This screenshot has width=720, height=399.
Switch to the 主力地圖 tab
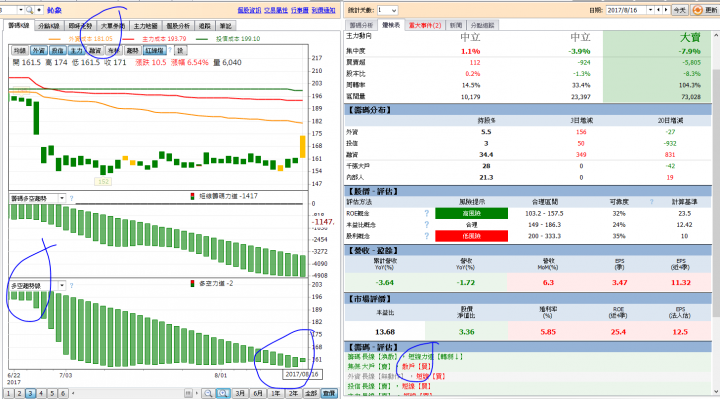(x=146, y=26)
